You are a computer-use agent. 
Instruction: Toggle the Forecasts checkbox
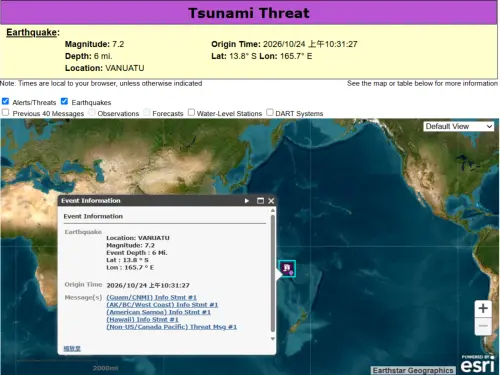click(146, 112)
